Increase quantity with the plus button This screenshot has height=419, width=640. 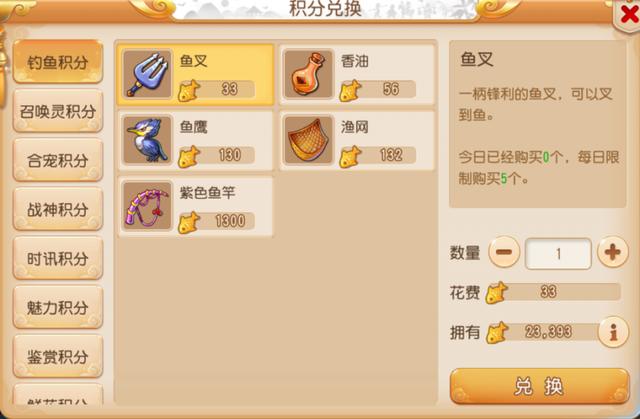613,252
